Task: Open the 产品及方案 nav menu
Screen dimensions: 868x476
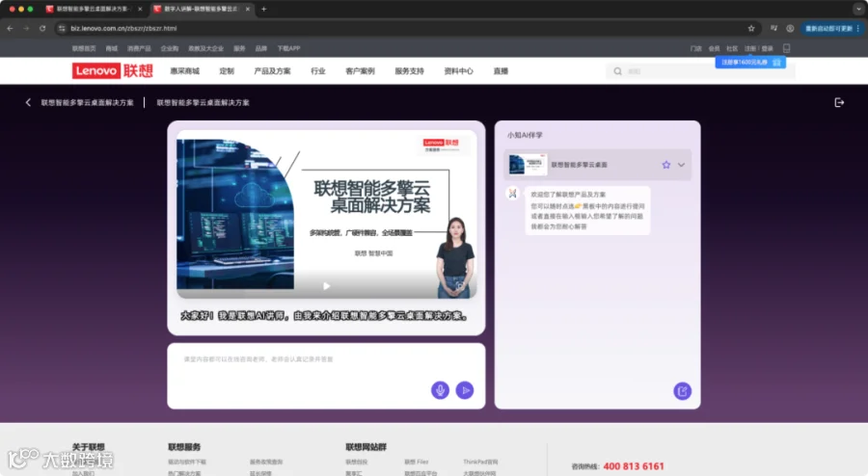Action: tap(272, 71)
